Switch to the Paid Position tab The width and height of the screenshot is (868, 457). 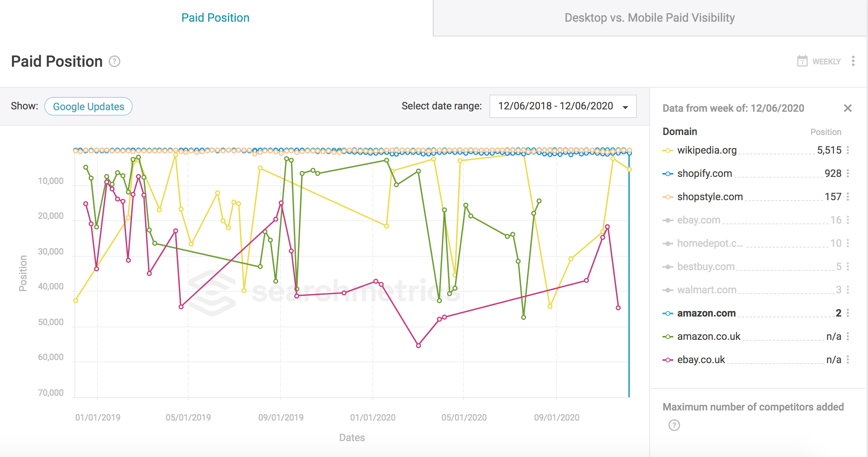[215, 18]
